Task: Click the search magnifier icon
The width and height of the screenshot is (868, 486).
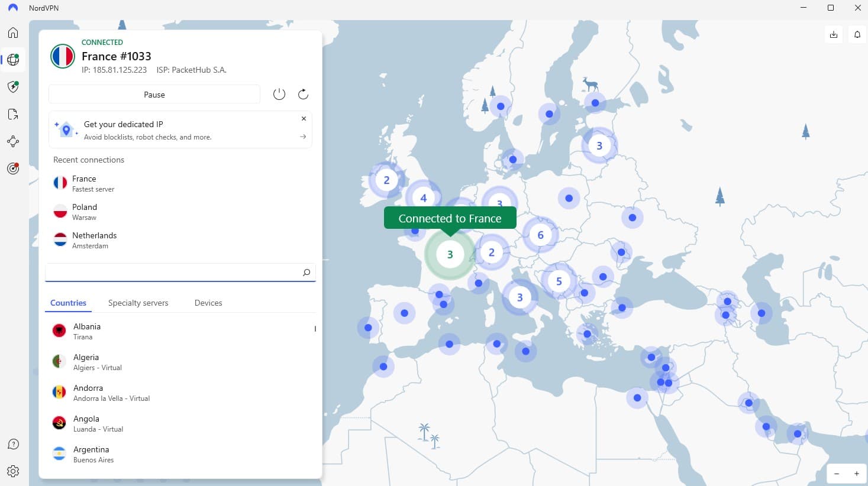Action: coord(306,273)
